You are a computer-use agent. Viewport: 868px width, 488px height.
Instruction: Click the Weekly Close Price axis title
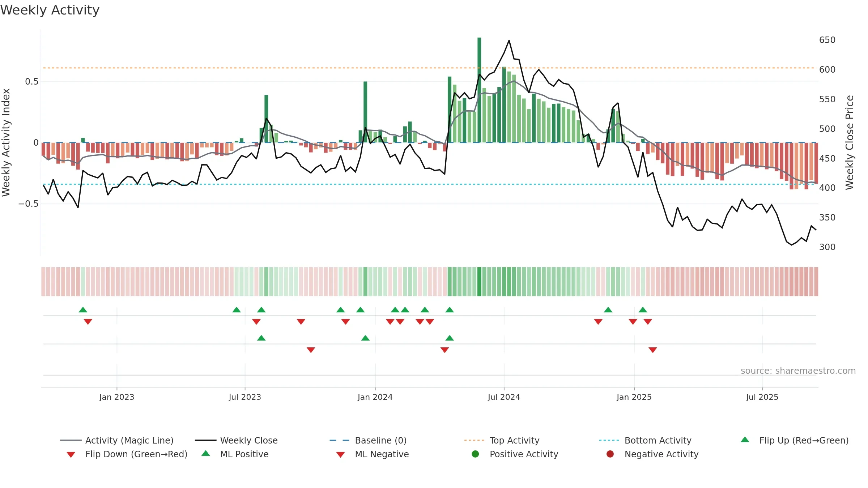click(850, 142)
